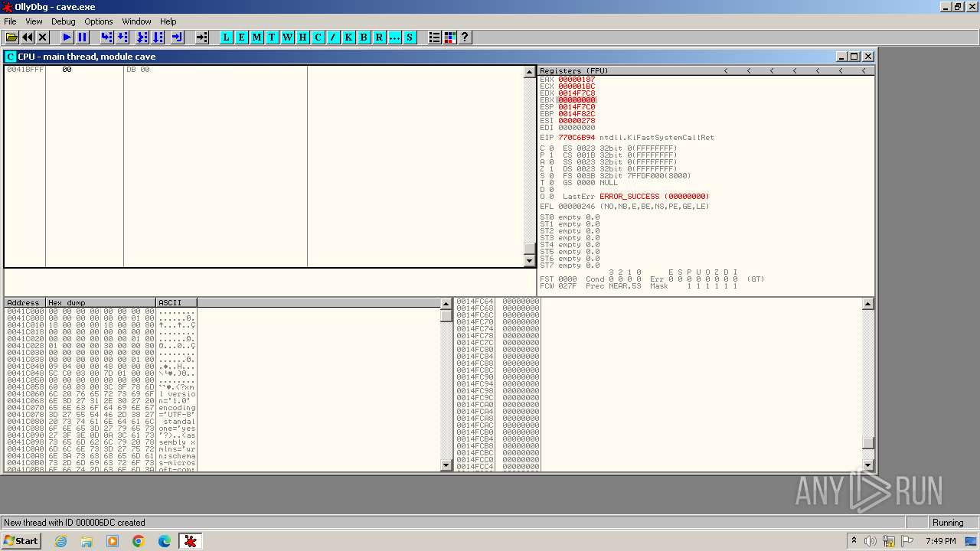Show Breakpoints with the B button
The width and height of the screenshot is (980, 551).
(x=364, y=37)
